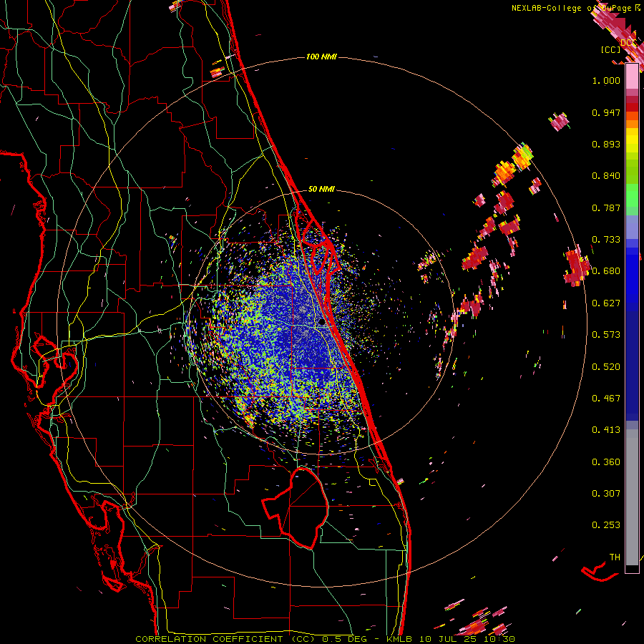Click the 0.520 legend value
The width and height of the screenshot is (644, 644).
(x=606, y=367)
